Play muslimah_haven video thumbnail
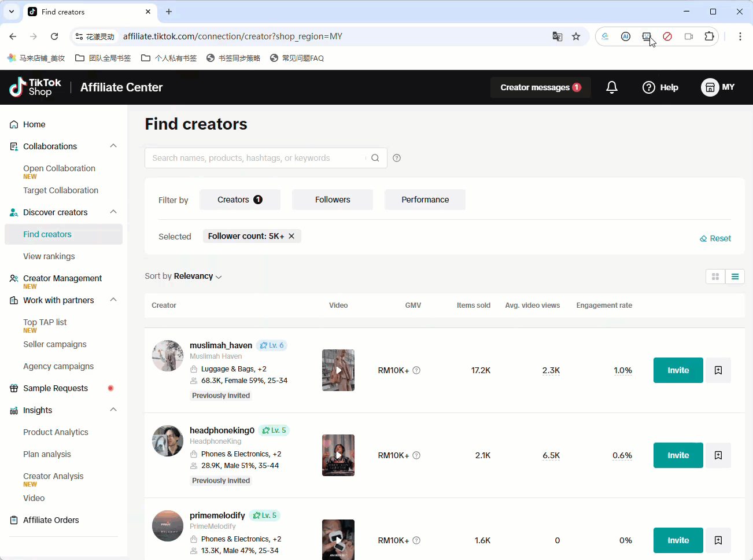Viewport: 753px width, 560px height. point(338,370)
